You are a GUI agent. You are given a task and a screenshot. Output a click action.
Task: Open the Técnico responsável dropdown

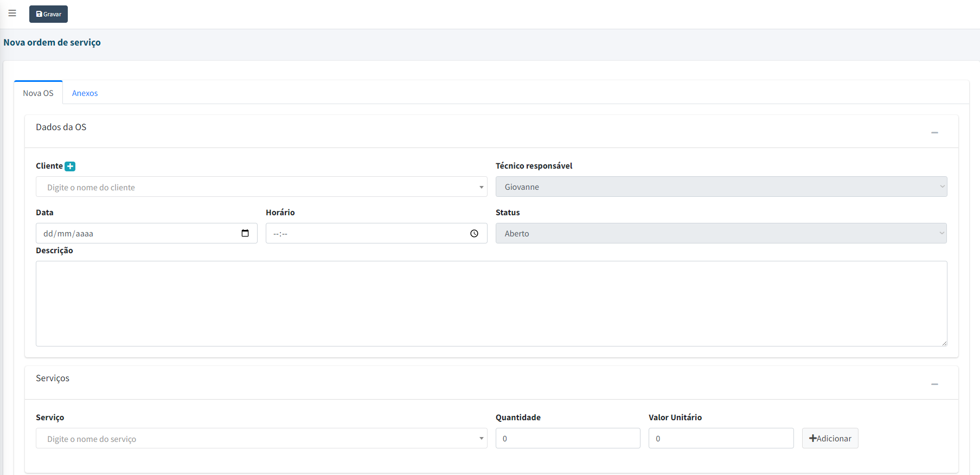721,187
